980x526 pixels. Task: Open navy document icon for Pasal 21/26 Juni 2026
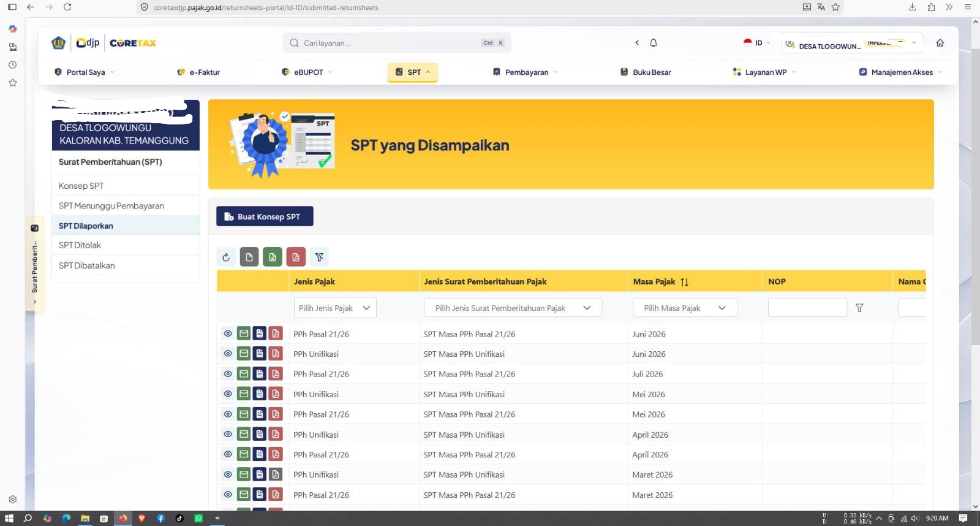pos(260,334)
